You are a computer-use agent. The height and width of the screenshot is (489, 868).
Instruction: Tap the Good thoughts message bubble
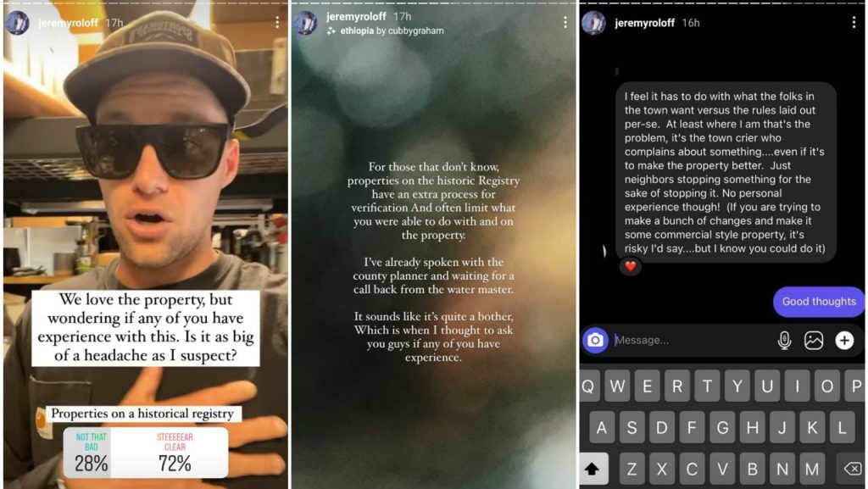819,302
